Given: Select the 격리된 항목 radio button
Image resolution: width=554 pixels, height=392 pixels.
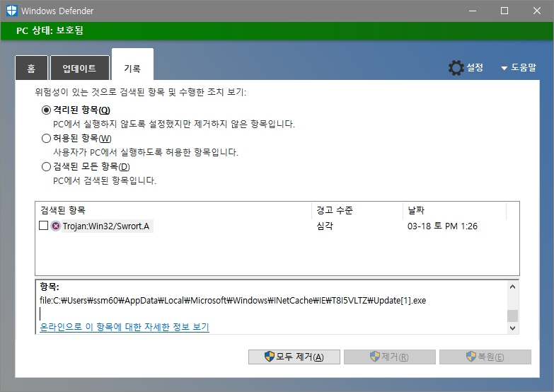Looking at the screenshot, I should (47, 110).
